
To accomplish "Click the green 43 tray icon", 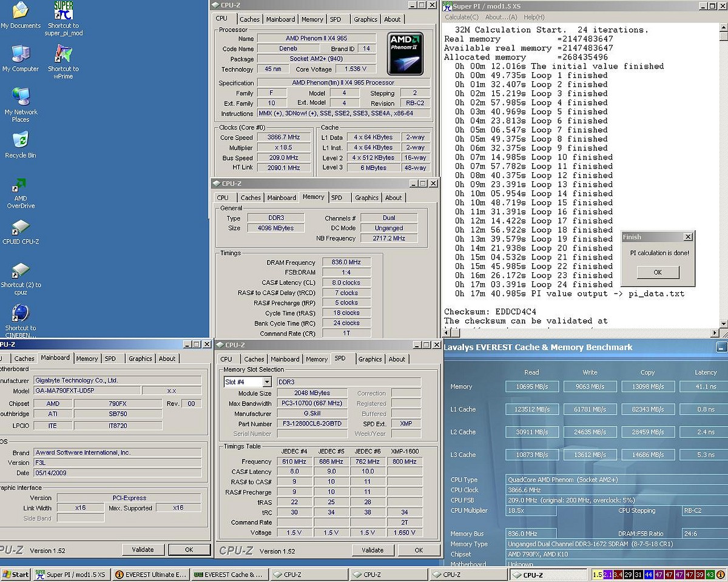I will point(711,575).
